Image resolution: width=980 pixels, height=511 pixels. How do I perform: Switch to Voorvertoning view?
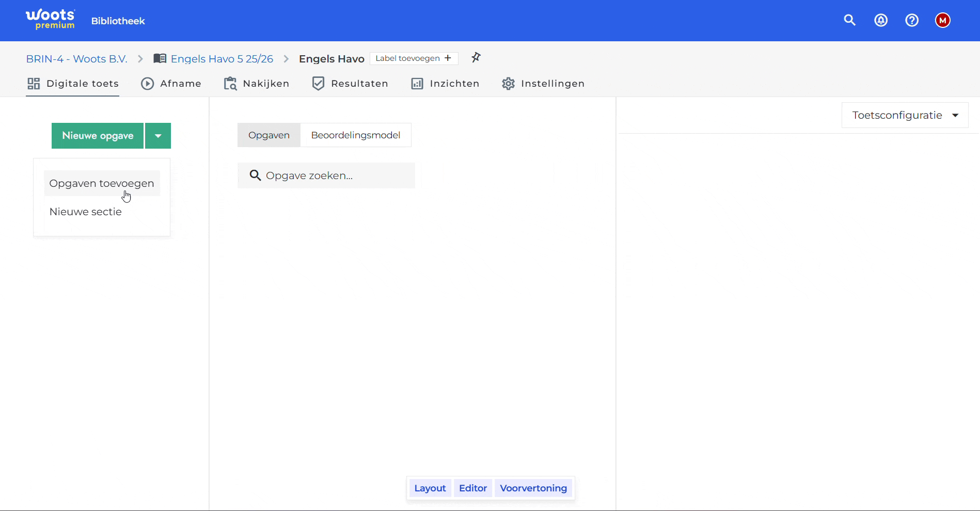[x=533, y=488]
